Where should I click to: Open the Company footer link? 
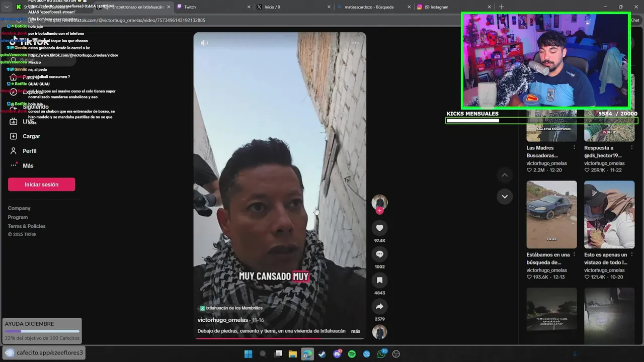click(19, 208)
